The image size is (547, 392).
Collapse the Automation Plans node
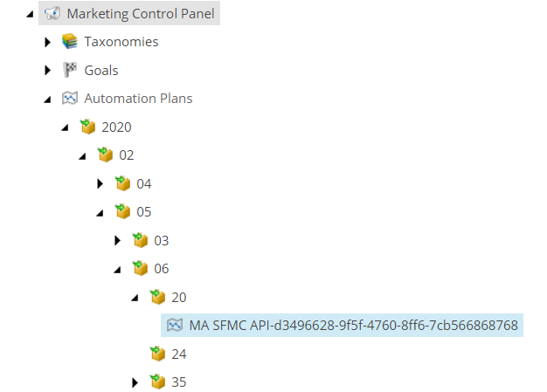pos(48,100)
